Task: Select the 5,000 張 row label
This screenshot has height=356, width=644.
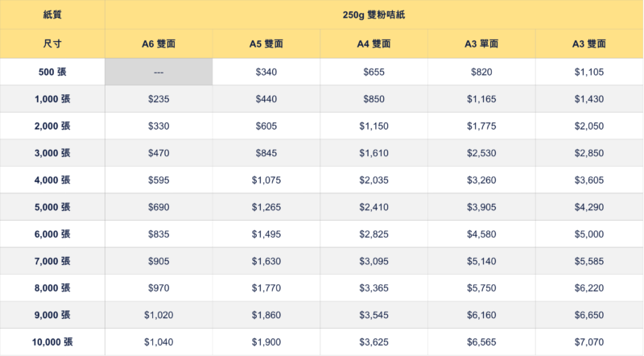Action: [52, 207]
